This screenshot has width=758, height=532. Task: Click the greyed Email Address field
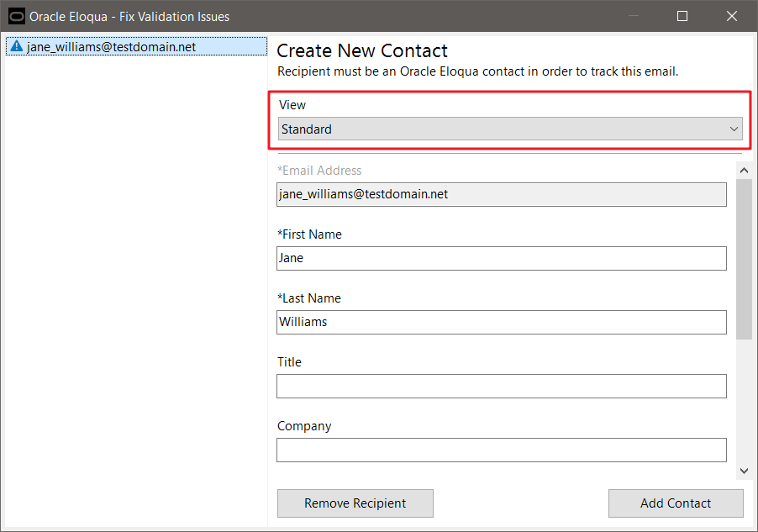pyautogui.click(x=501, y=194)
